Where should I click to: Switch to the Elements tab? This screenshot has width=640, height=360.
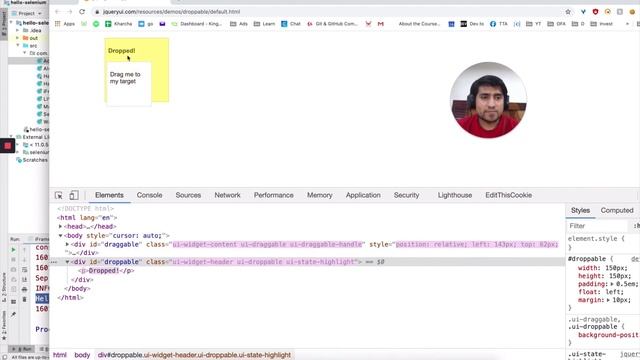pyautogui.click(x=109, y=195)
